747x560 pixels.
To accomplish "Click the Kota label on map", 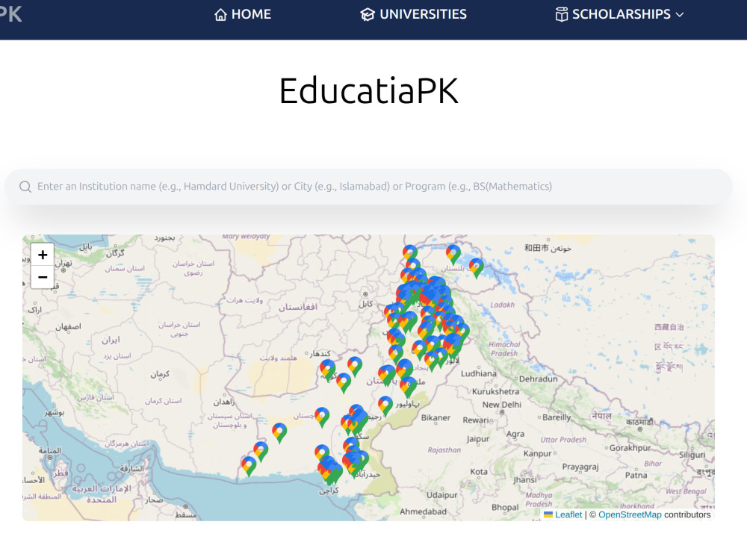I will (x=479, y=472).
